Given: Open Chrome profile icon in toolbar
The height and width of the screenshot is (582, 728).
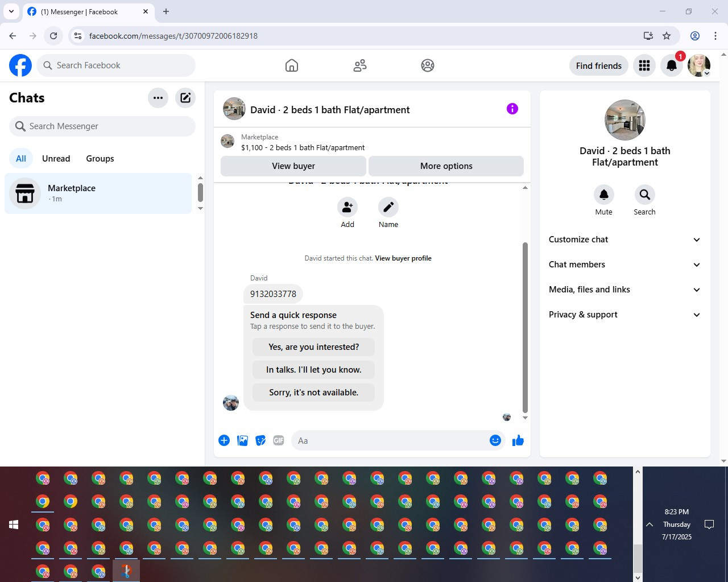Looking at the screenshot, I should [695, 36].
